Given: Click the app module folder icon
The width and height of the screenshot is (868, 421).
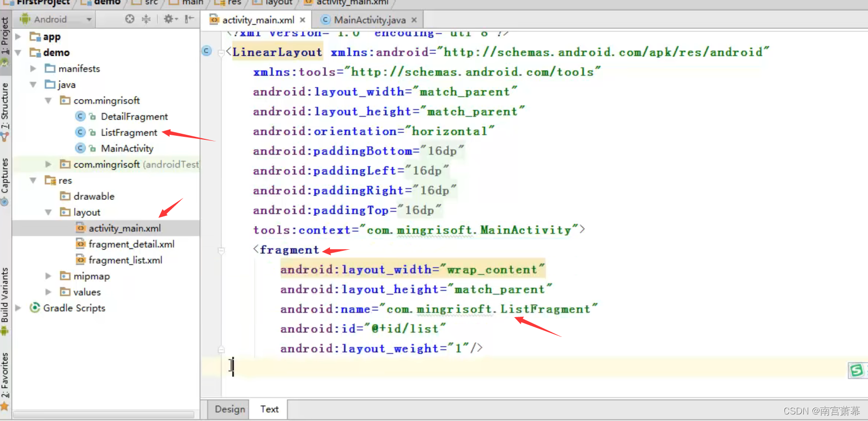Looking at the screenshot, I should coord(35,36).
